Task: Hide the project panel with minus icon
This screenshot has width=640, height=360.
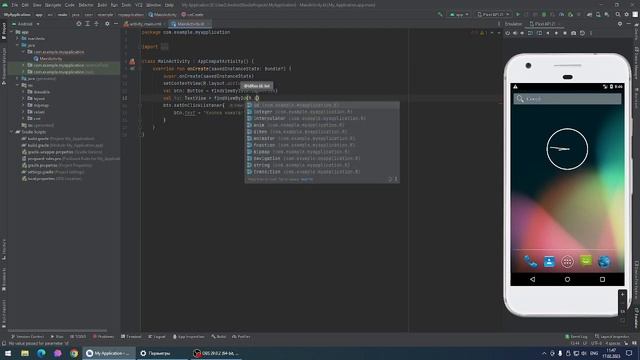Action: tap(116, 24)
